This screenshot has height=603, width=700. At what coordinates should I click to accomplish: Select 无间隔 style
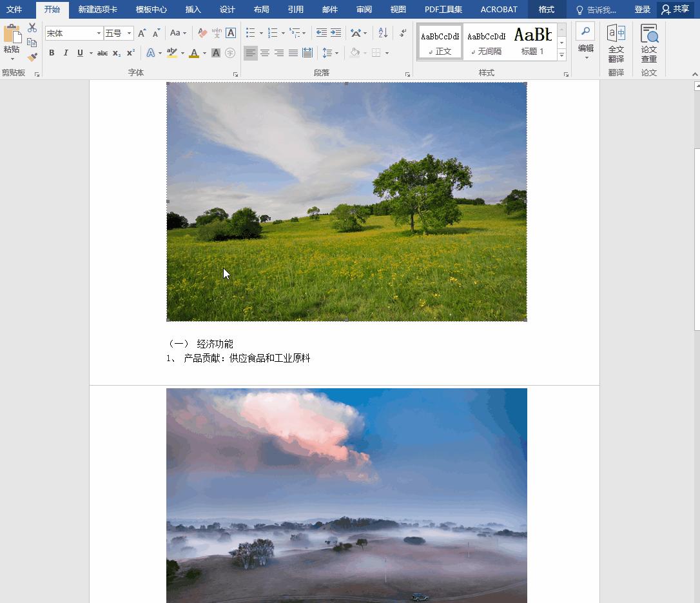point(487,43)
